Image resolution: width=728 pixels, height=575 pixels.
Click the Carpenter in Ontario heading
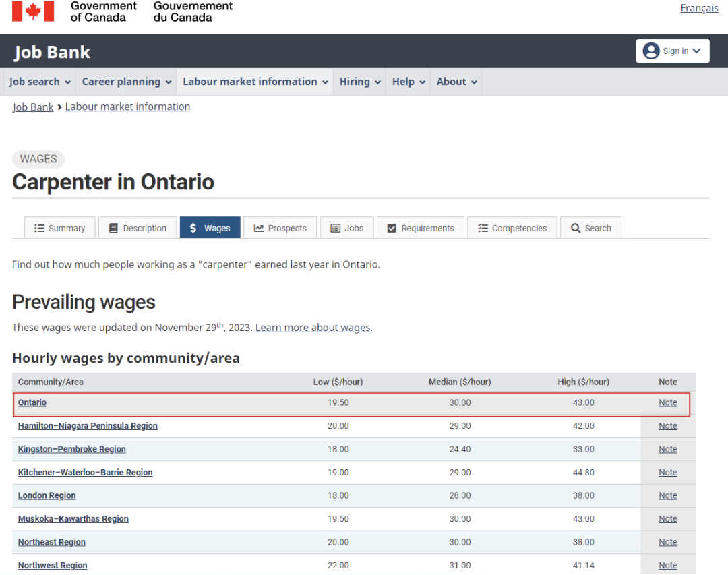(113, 181)
